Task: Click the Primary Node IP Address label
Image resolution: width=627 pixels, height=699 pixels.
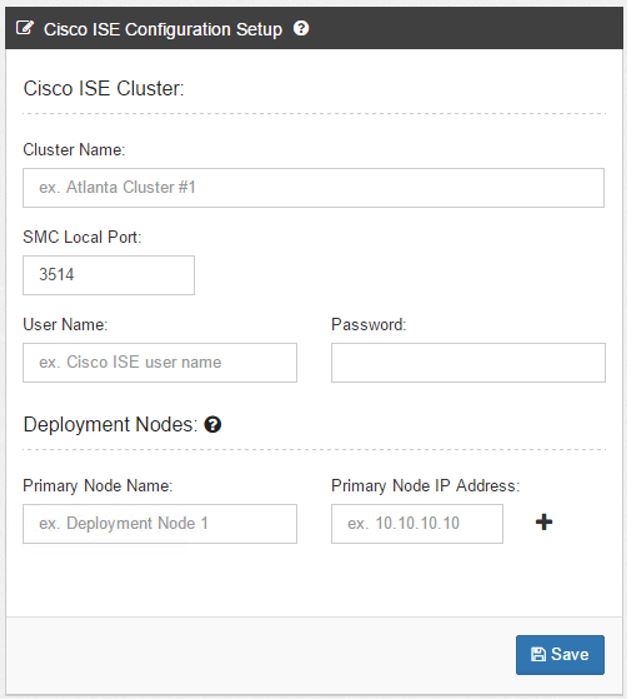Action: 425,485
